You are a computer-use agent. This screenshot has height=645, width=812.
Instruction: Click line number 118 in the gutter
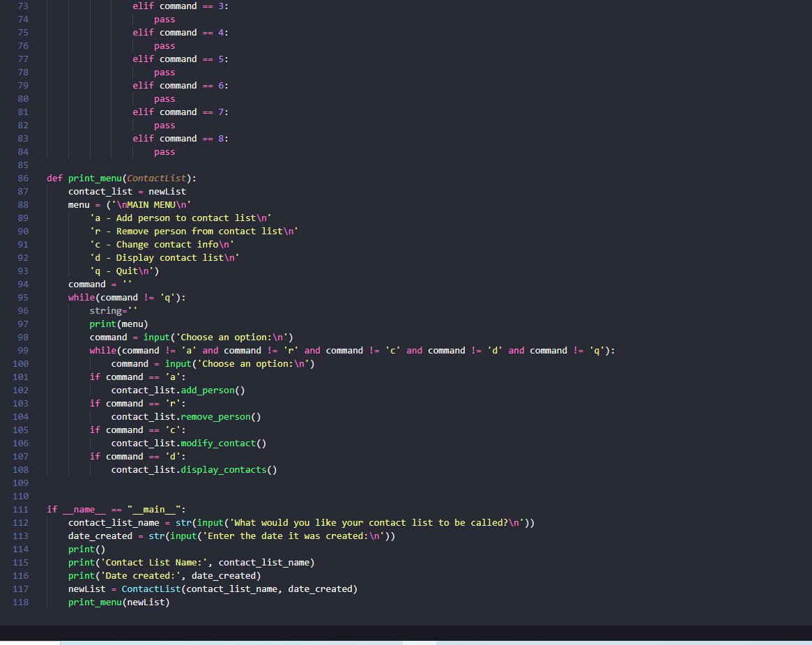pos(21,602)
